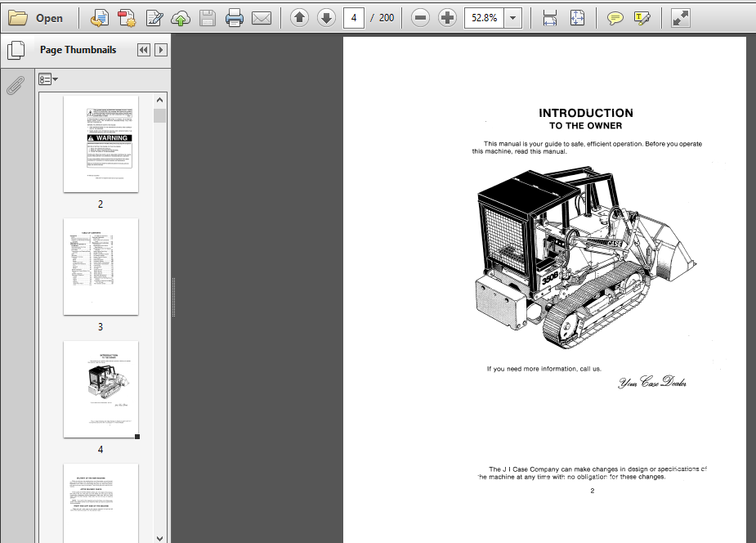Screen dimensions: 756x543
Task: Click the thumbnails scrollbar up arrow
Action: (159, 100)
